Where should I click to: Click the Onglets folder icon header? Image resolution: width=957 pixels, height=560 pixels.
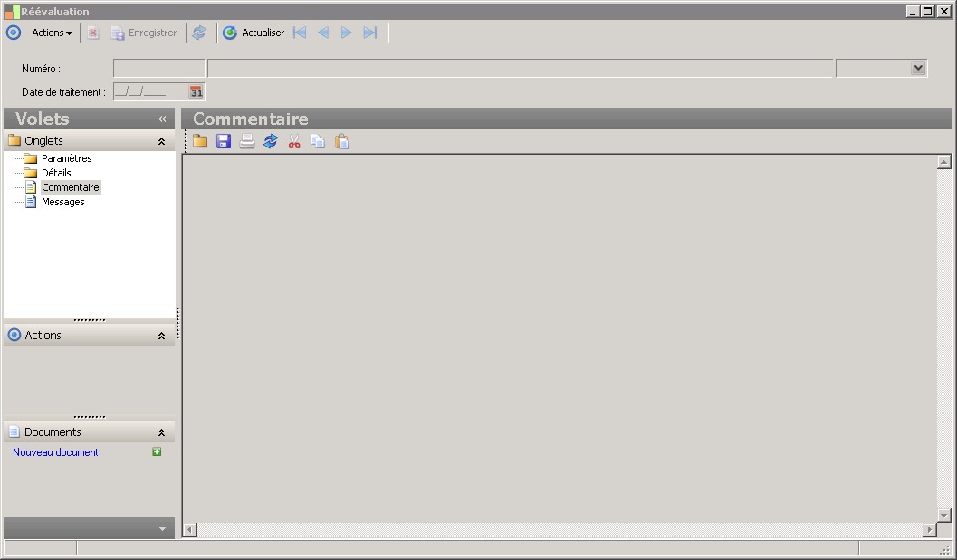coord(14,140)
